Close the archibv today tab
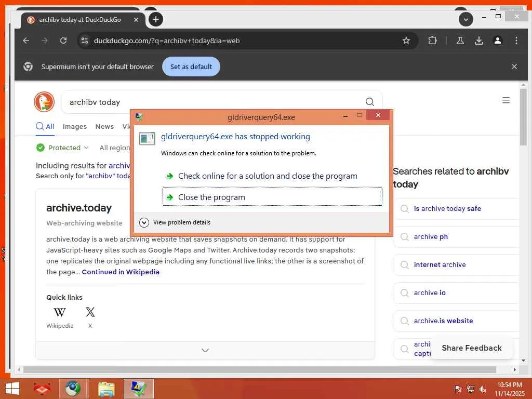Viewport: 532px width, 399px height. click(x=136, y=20)
